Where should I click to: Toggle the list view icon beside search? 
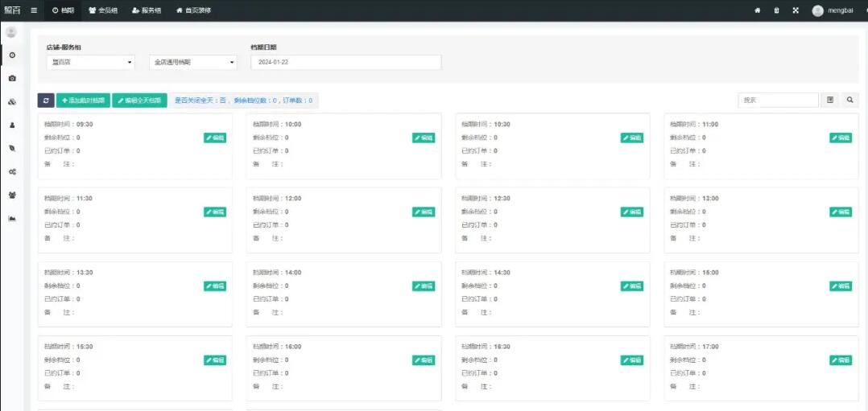[x=830, y=101]
